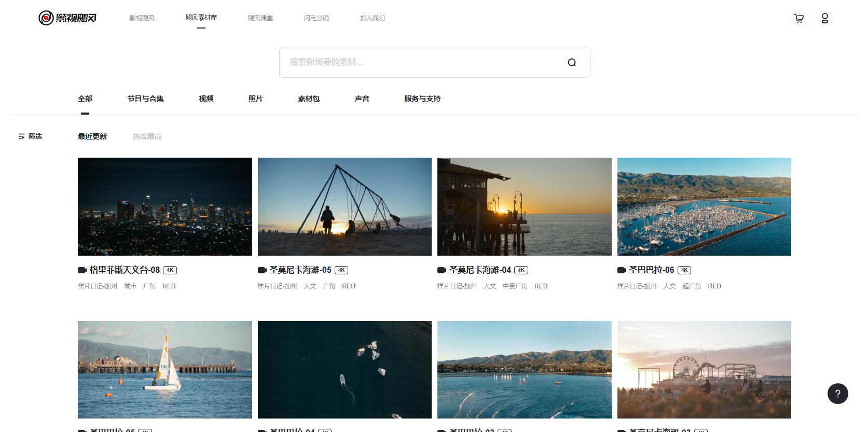Click 4K badge next to 圣巴巴拉-06
This screenshot has height=432, width=868.
coord(684,270)
